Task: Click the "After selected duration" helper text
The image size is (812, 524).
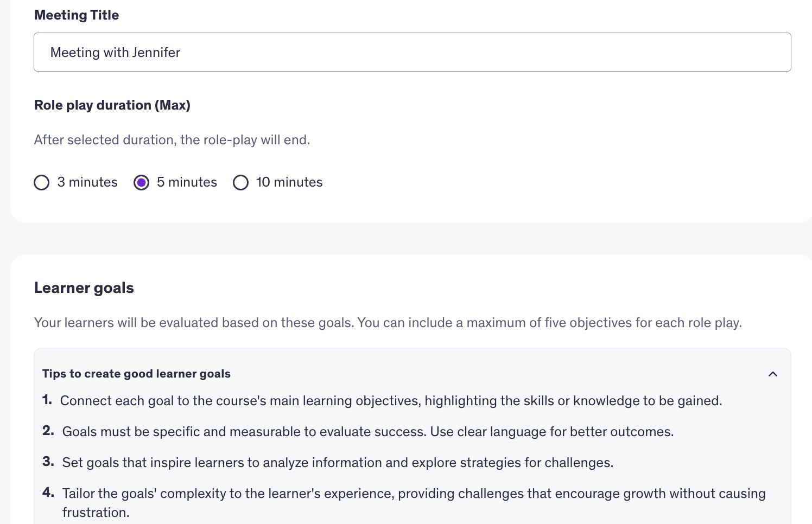Action: point(172,140)
